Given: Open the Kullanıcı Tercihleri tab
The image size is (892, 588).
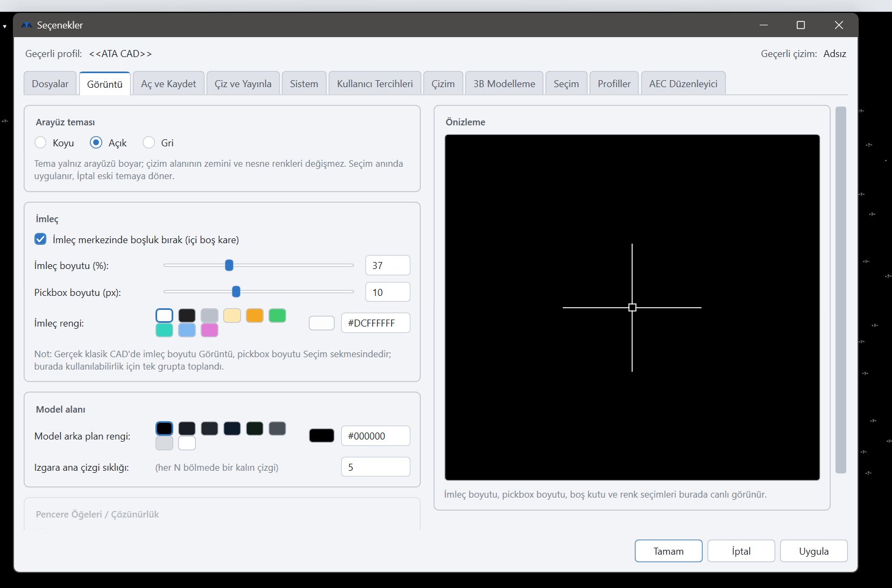Looking at the screenshot, I should pyautogui.click(x=375, y=83).
